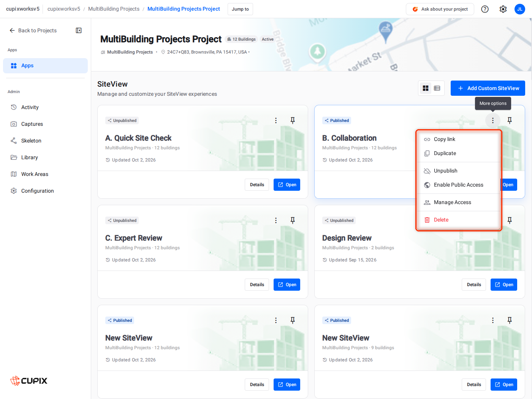Open more options for A. Quick Site Check
Screen dimensions: 532x399
point(276,120)
